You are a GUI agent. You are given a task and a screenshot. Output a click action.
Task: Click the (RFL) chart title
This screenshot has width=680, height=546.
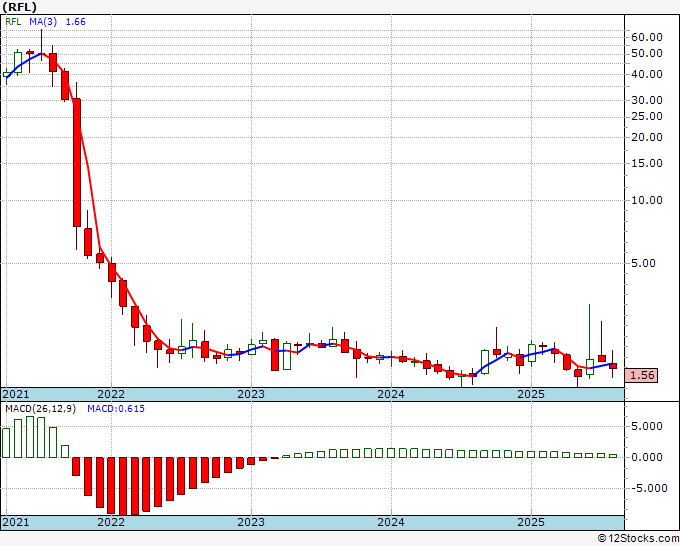coord(20,7)
